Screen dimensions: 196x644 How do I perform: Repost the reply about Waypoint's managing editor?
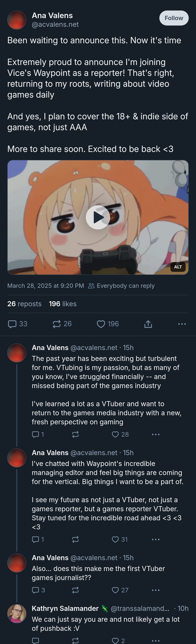tap(75, 540)
